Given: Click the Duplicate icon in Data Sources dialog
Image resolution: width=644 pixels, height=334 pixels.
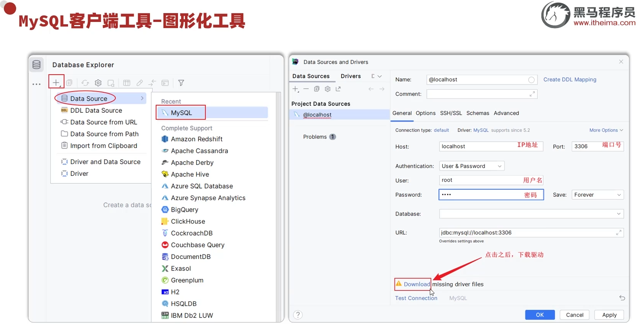Looking at the screenshot, I should pos(316,89).
